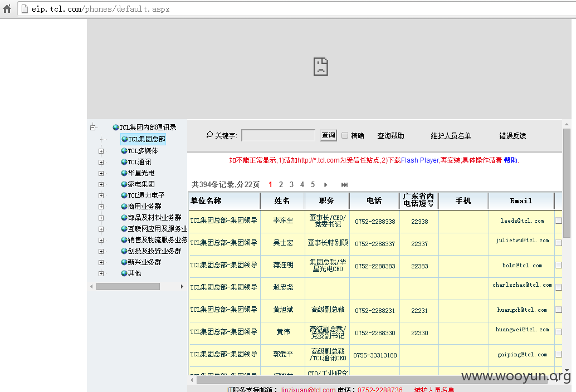Viewport: 576px width, 392px height.
Task: Click the Flash Player download link
Action: click(420, 160)
